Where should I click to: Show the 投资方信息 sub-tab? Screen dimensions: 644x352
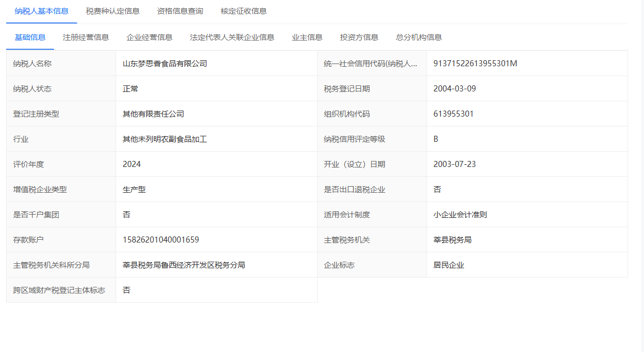359,37
